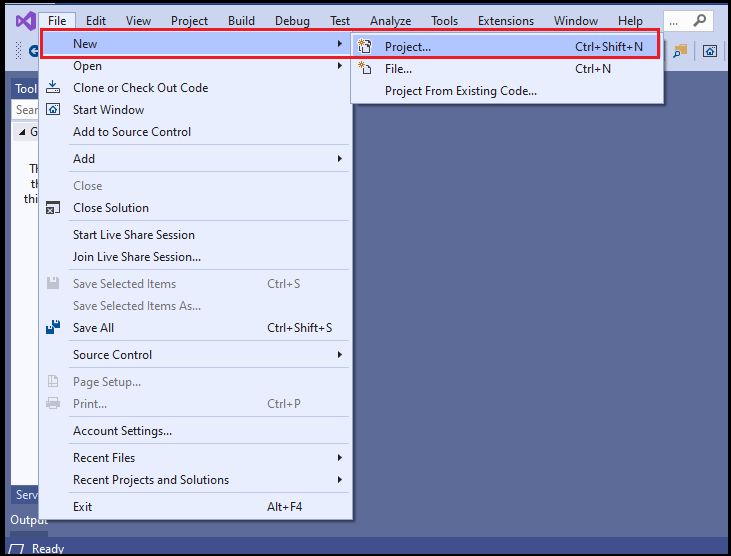Screen dimensions: 731x556
Task: Select Add to Source Control
Action: click(196, 131)
